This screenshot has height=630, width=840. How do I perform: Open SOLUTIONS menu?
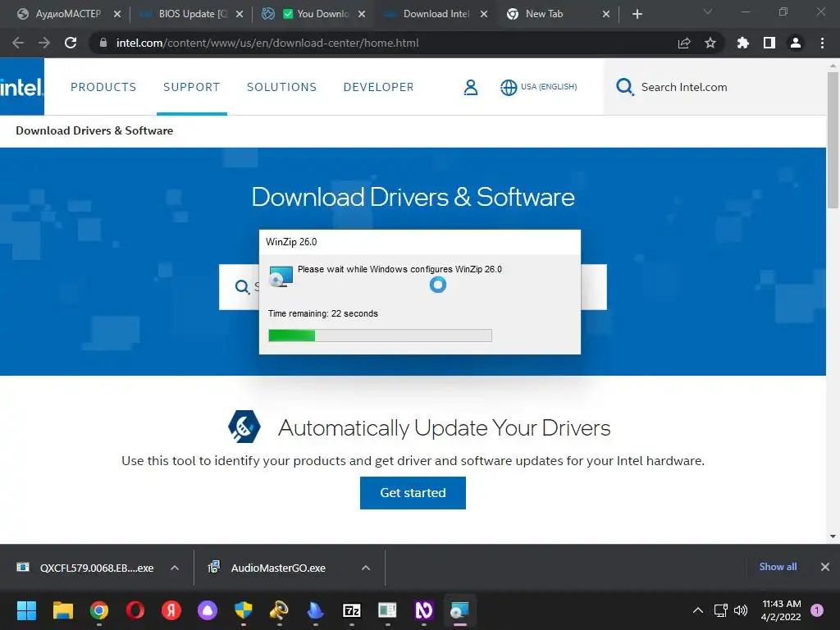282,87
